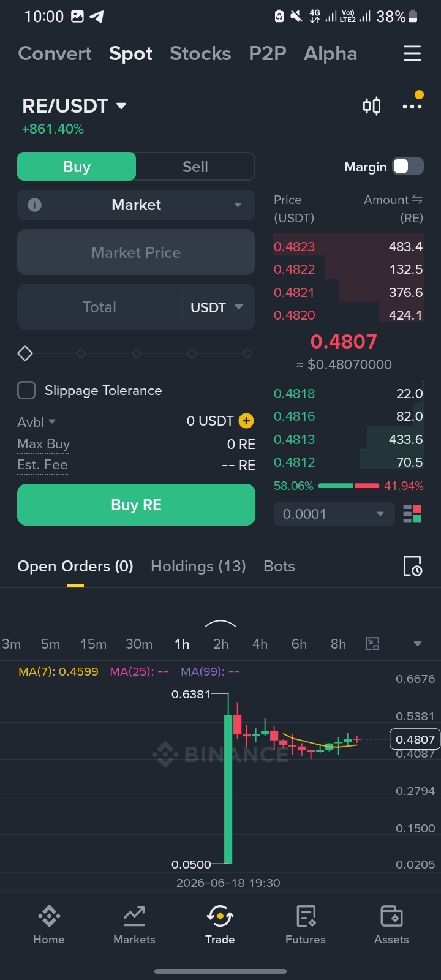Switch the order book layout icon
The image size is (441, 980).
pyautogui.click(x=412, y=514)
